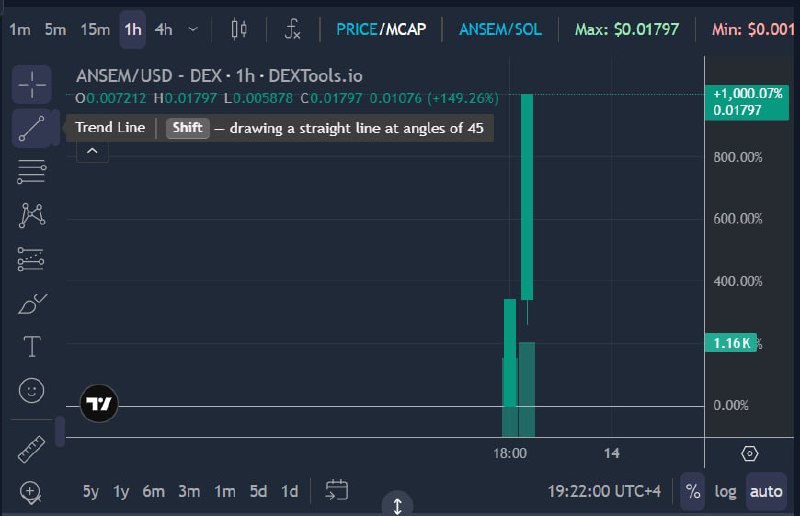Screen dimensions: 800x516
Task: Switch to the 4h timeframe
Action: (164, 29)
